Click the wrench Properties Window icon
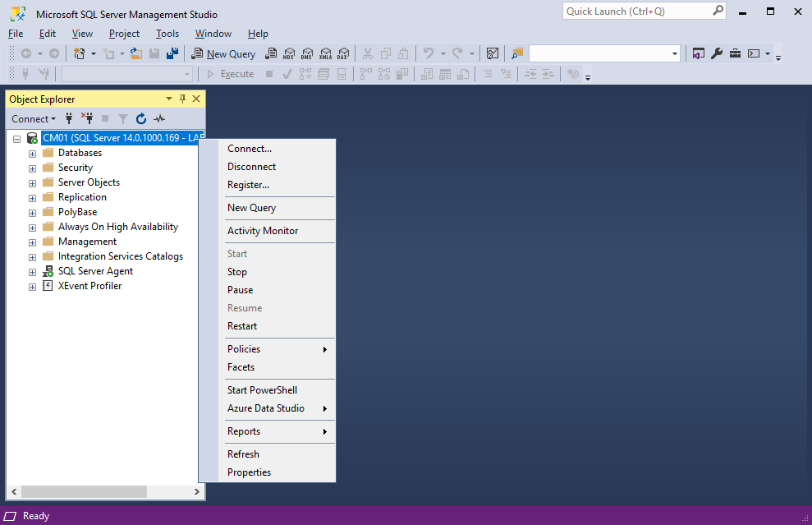Image resolution: width=812 pixels, height=525 pixels. [716, 53]
